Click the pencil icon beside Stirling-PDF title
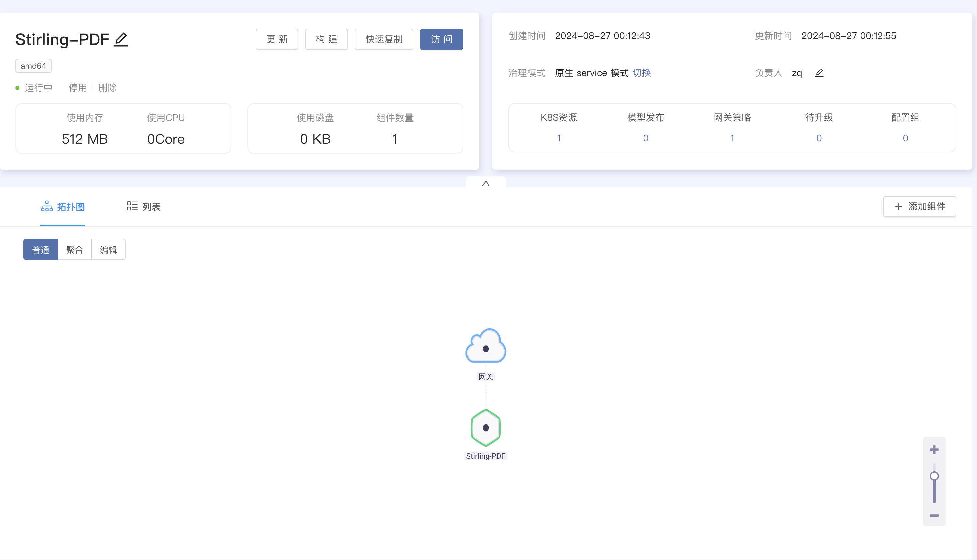The width and height of the screenshot is (977, 560). (121, 39)
